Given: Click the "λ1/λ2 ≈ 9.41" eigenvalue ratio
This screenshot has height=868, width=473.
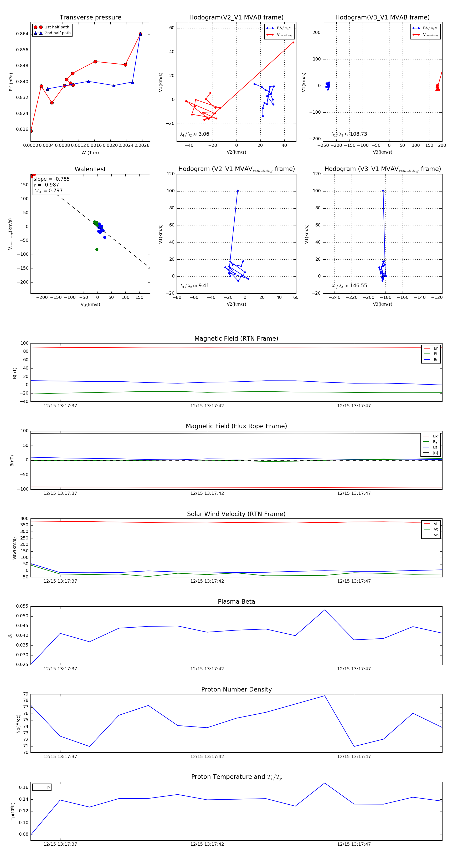Looking at the screenshot, I should pyautogui.click(x=194, y=286).
